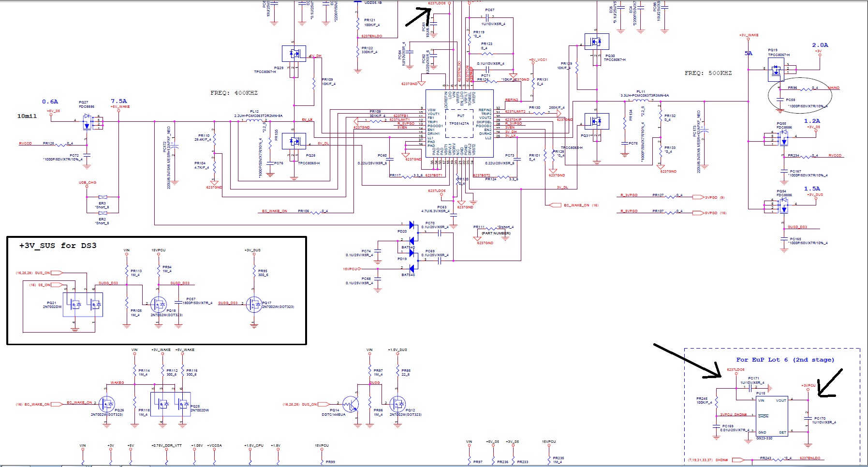Select the PR106 resistor label
Image resolution: width=868 pixels, height=467 pixels.
coord(304,211)
